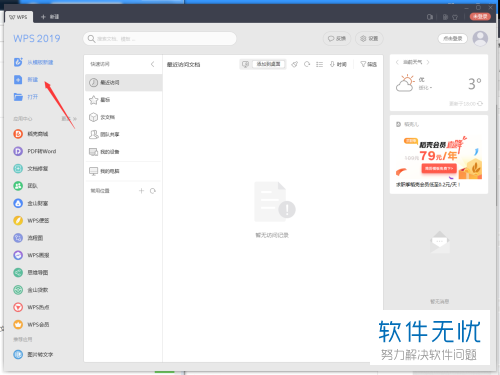
Task: Click the 点击登录 login button
Action: click(453, 39)
